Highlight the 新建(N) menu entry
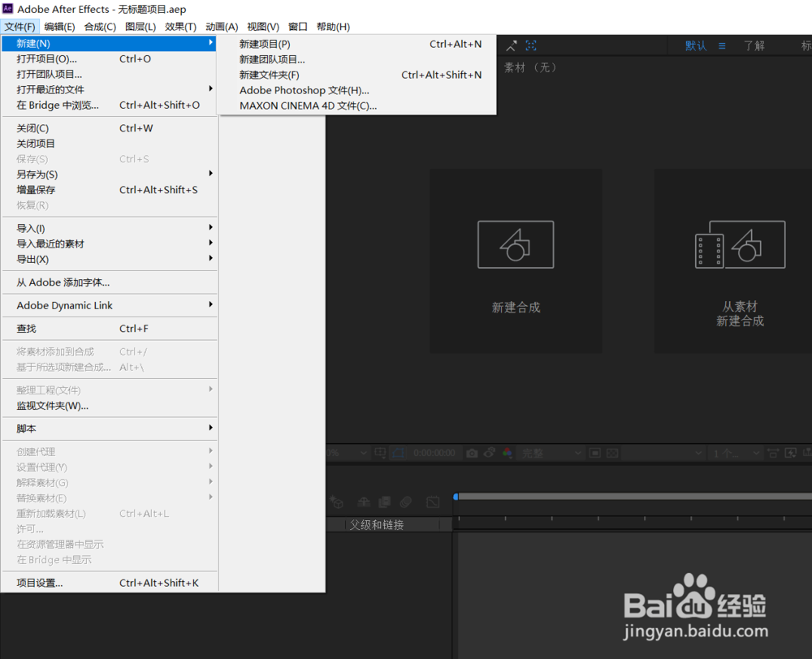The width and height of the screenshot is (812, 659). 109,44
